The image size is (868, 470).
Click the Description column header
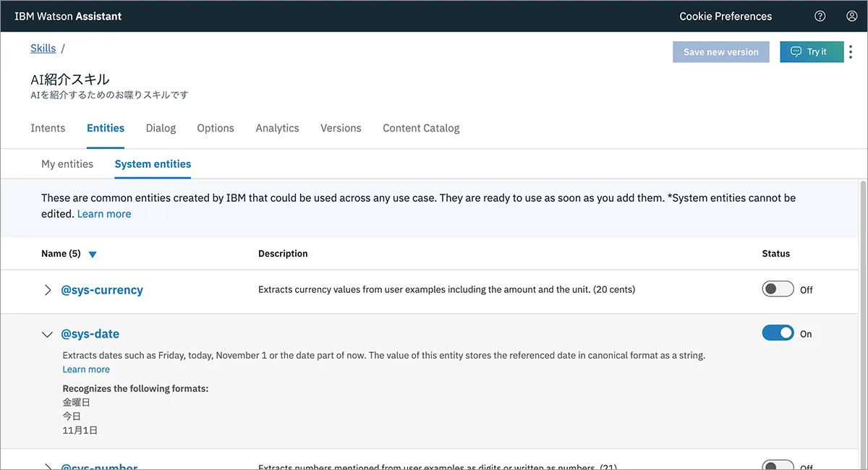click(283, 254)
